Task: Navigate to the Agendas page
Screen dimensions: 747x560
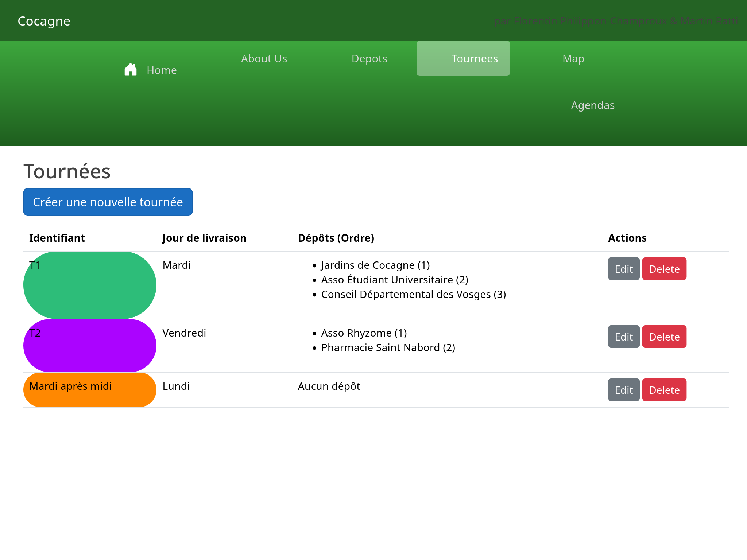Action: point(593,105)
